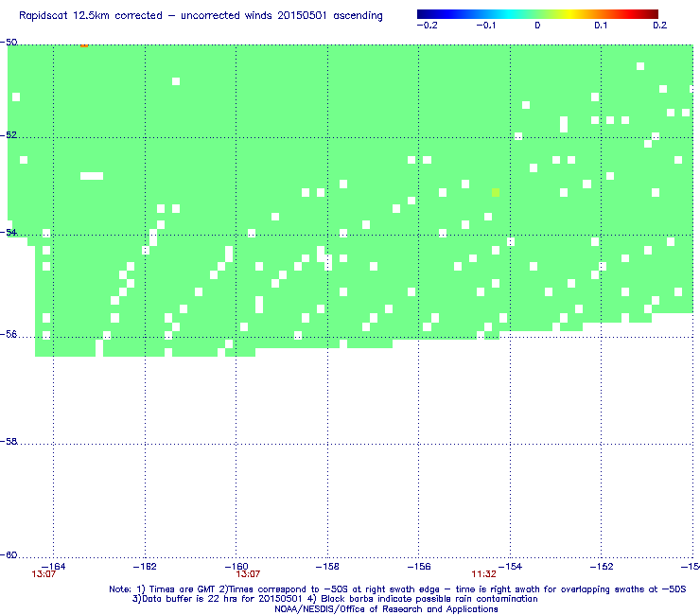Click the 11:32 swath time label
The width and height of the screenshot is (700, 615).
pyautogui.click(x=484, y=574)
